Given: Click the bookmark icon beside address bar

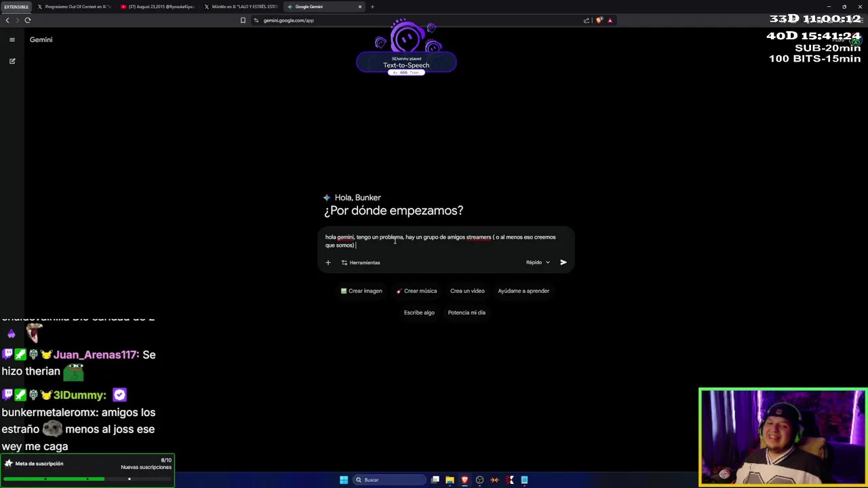Looking at the screenshot, I should click(243, 20).
